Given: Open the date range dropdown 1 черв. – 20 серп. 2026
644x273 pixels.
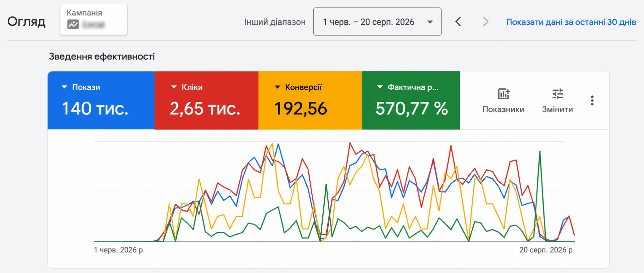Looking at the screenshot, I should coord(377,22).
